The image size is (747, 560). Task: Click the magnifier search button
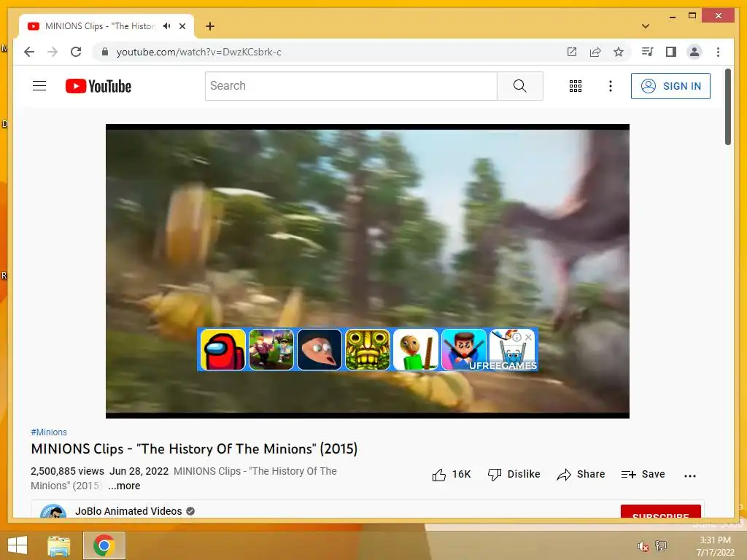519,86
